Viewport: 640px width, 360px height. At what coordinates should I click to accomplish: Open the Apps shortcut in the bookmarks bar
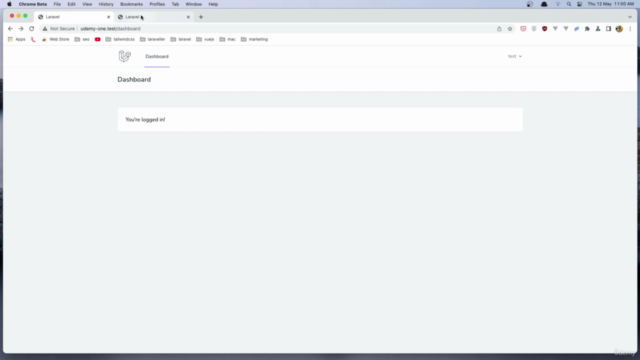[17, 39]
